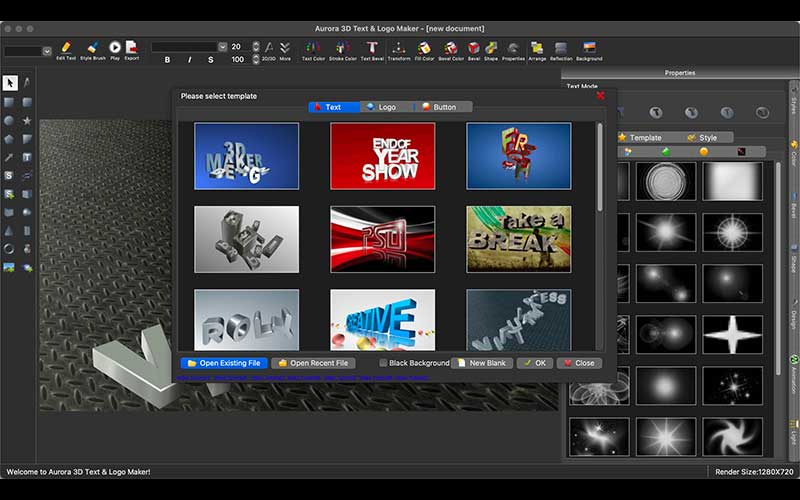
Task: Open the Stroke Color tool
Action: tap(343, 51)
